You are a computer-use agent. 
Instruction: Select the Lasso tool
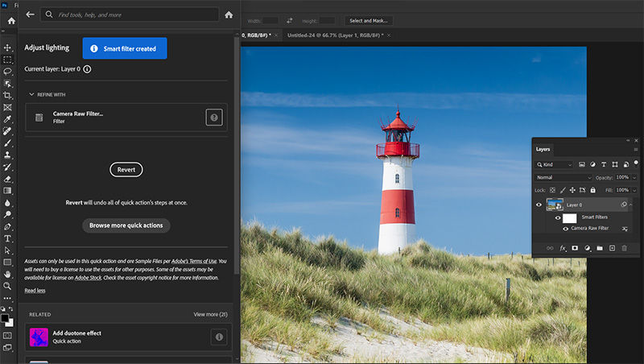click(8, 71)
